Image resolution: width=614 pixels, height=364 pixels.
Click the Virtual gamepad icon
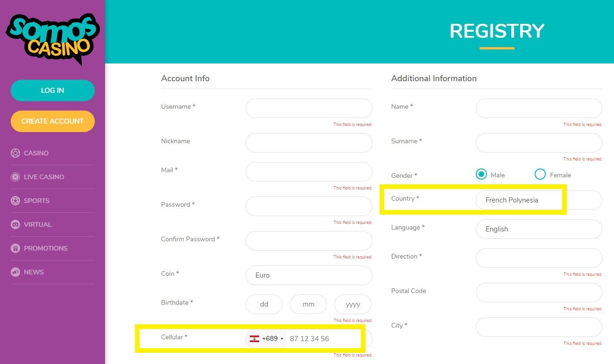(15, 224)
